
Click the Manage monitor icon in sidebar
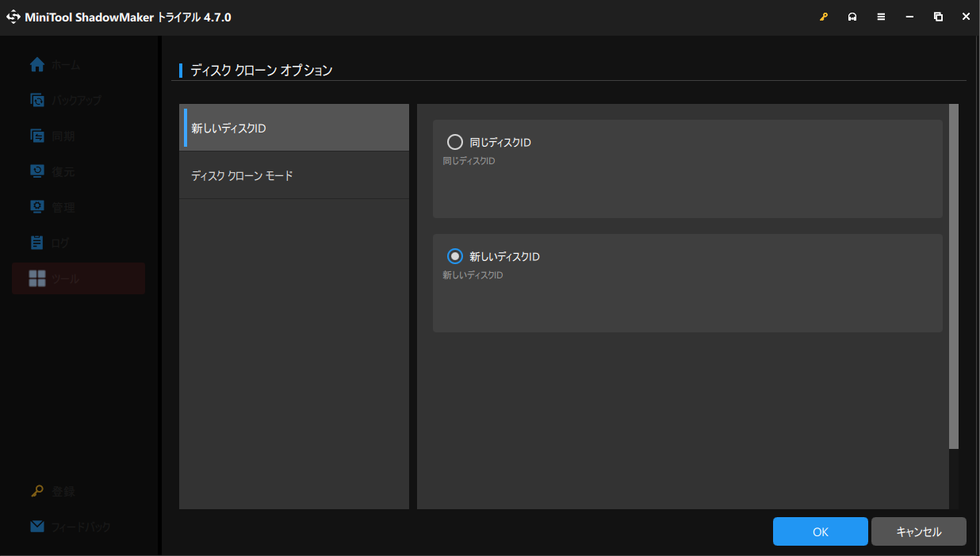pos(37,207)
